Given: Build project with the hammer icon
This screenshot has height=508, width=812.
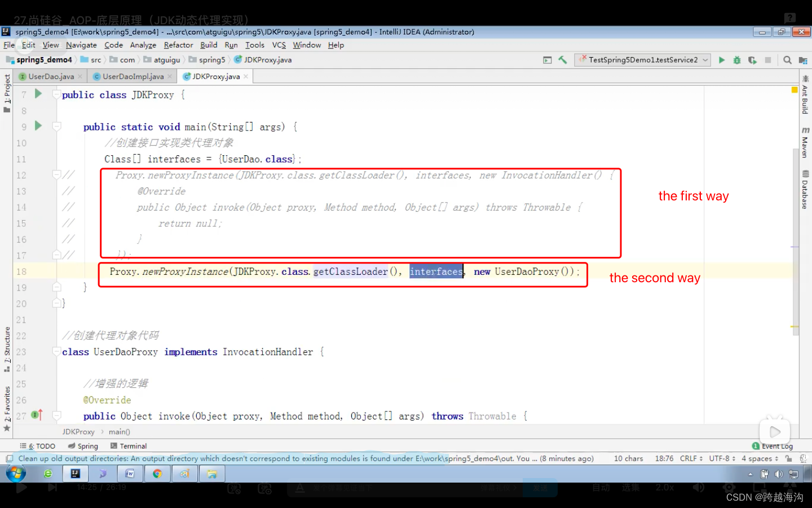Looking at the screenshot, I should click(563, 60).
